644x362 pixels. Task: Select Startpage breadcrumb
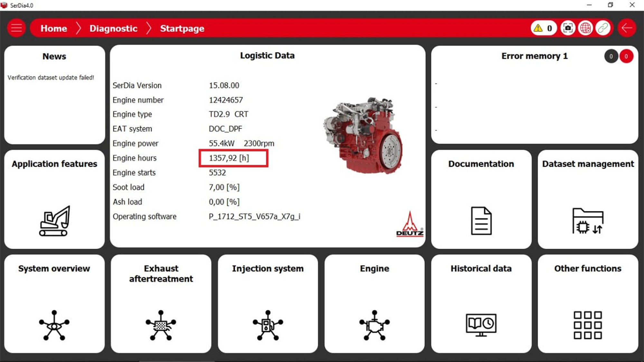(182, 28)
